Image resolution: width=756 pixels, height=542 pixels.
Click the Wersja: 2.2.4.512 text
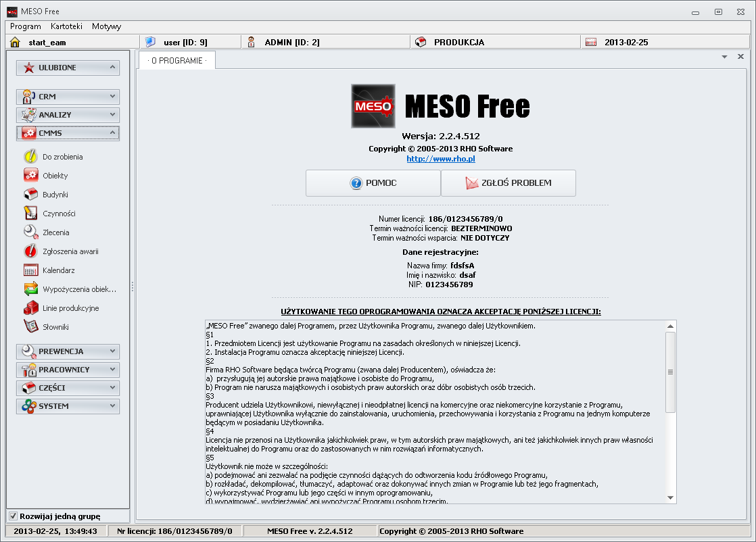441,137
